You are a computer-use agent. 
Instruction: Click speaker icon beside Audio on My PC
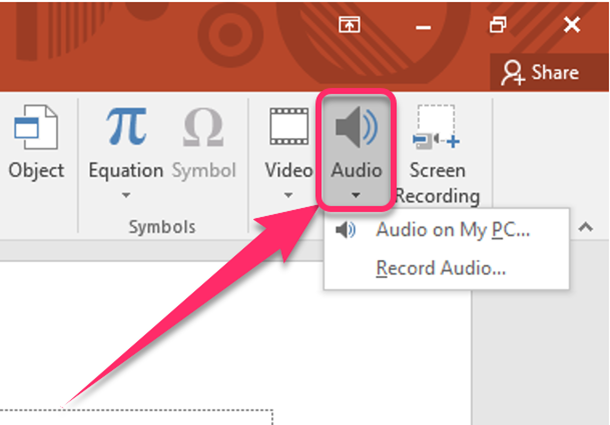(x=345, y=230)
